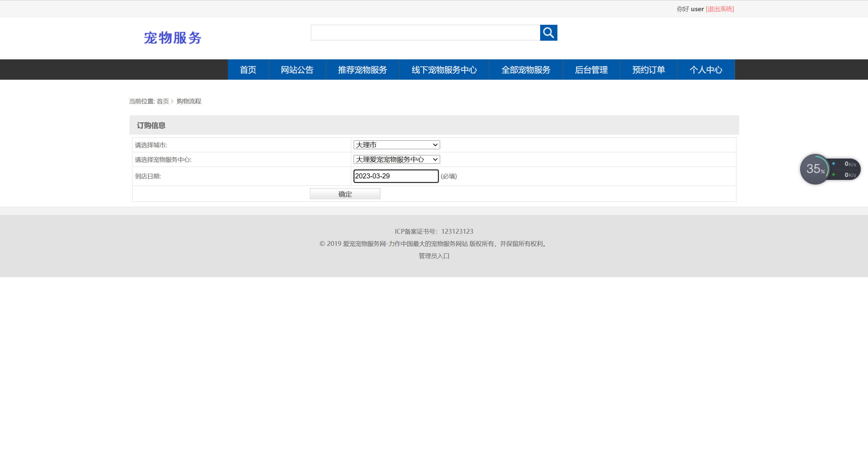Select the 推荐宠物服务 navigation item
This screenshot has height=466, width=868.
(x=362, y=70)
